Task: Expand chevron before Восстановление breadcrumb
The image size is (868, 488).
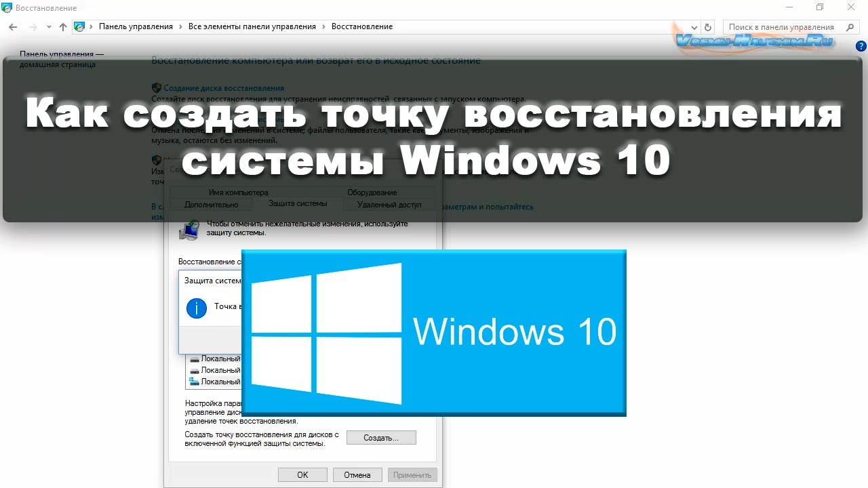Action: click(323, 26)
